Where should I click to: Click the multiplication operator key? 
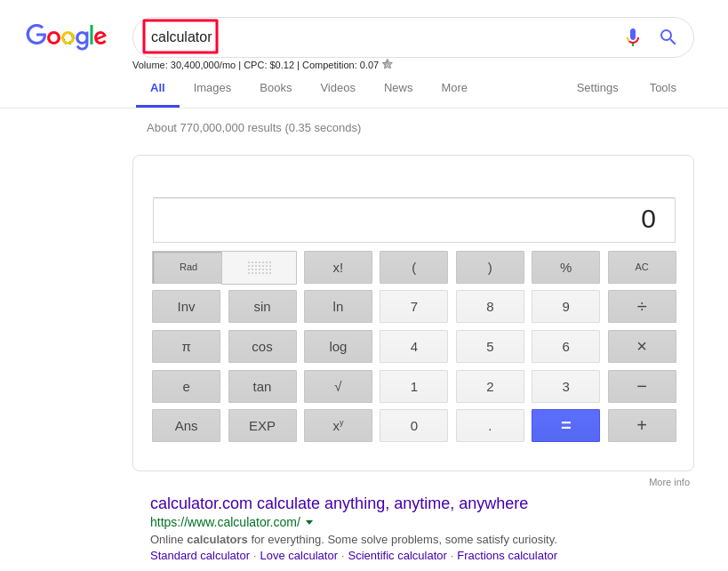pos(642,347)
